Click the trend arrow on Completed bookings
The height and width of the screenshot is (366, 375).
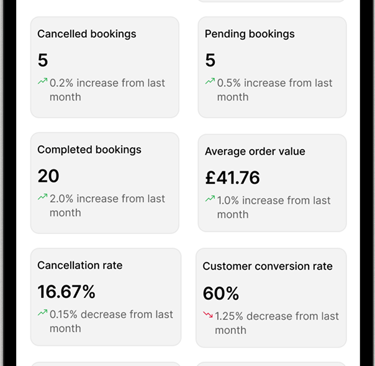(42, 197)
